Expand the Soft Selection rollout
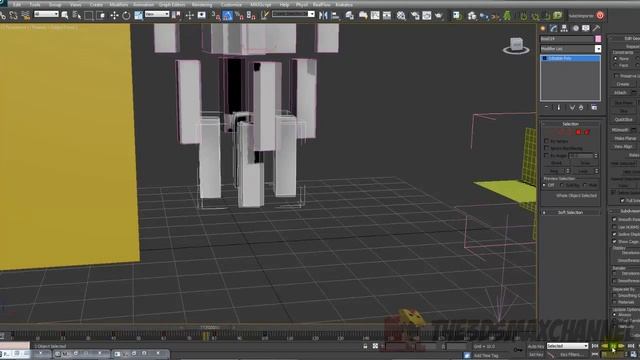Image resolution: width=640 pixels, height=360 pixels. [x=570, y=212]
